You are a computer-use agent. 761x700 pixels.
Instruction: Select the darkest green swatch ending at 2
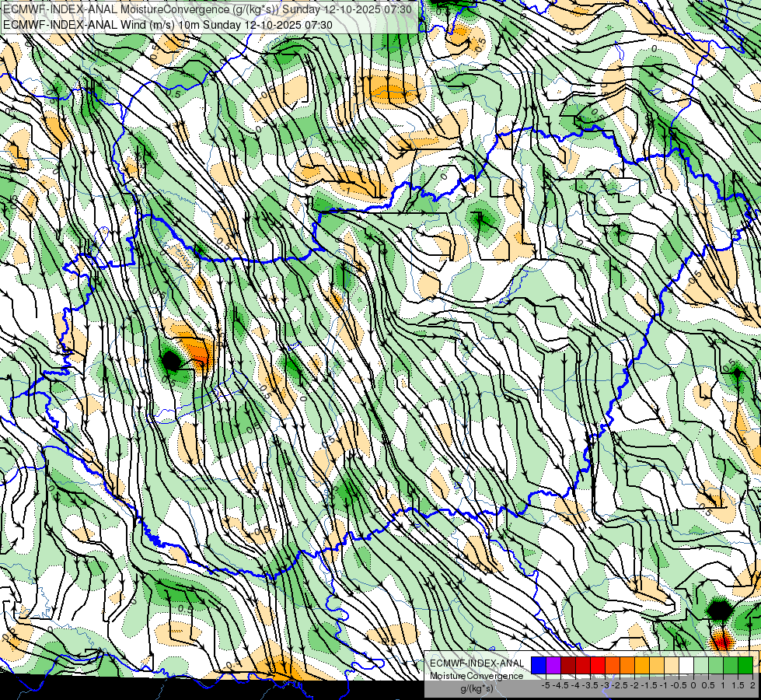[x=745, y=666]
